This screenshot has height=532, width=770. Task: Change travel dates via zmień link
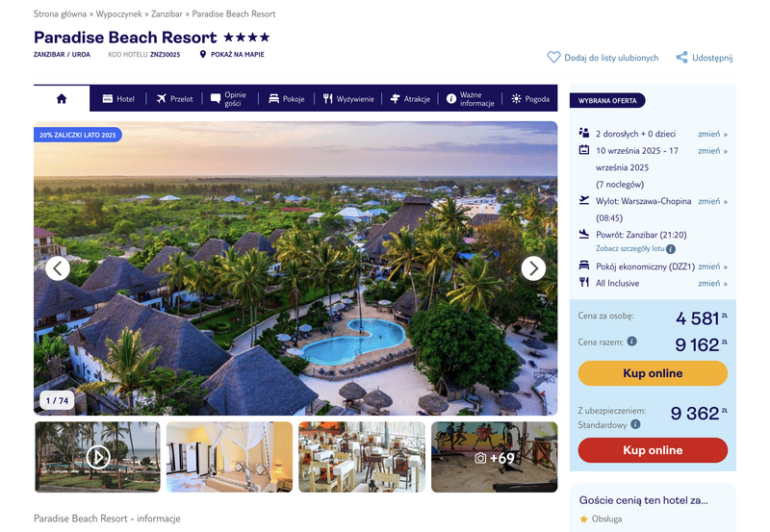(x=712, y=151)
